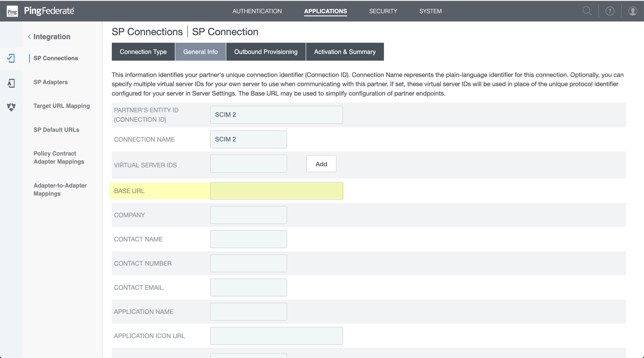Open SP Default URLs in sidebar
The width and height of the screenshot is (644, 358).
(x=56, y=130)
